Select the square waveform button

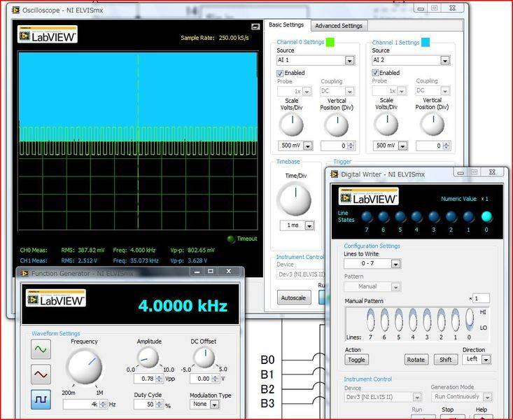41,400
